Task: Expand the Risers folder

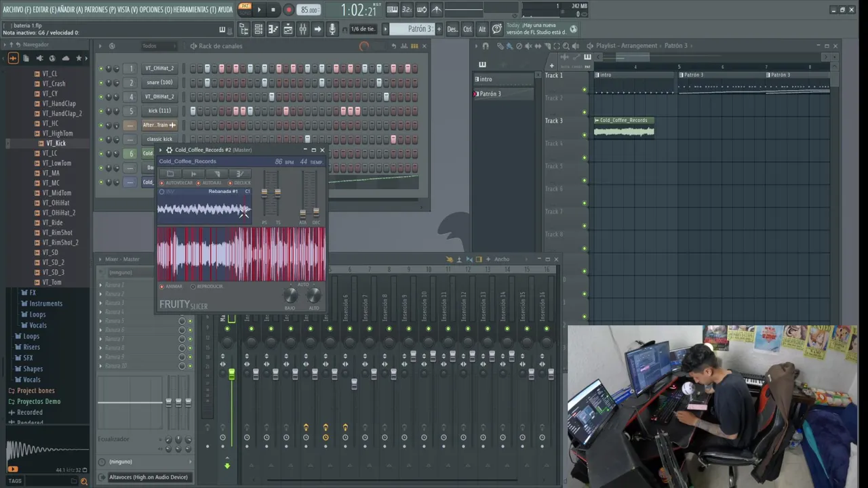Action: click(31, 347)
